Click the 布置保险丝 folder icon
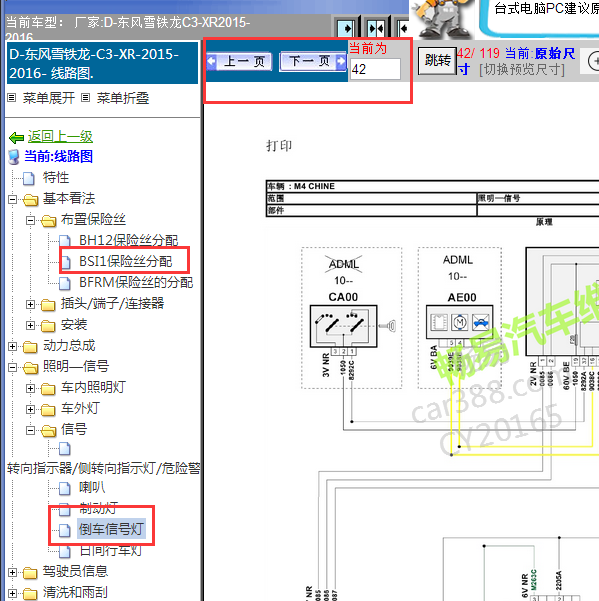Viewport: 599px width, 601px height. pyautogui.click(x=48, y=220)
